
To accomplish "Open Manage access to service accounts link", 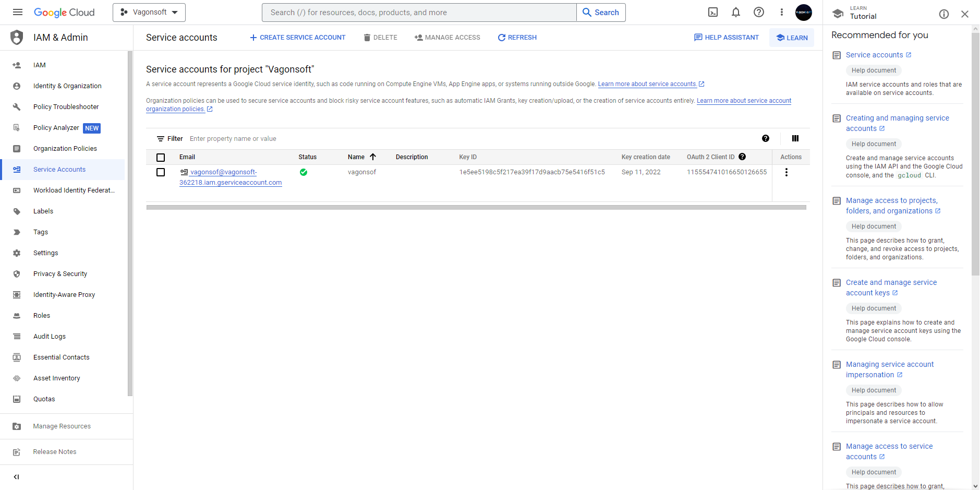I will tap(889, 451).
